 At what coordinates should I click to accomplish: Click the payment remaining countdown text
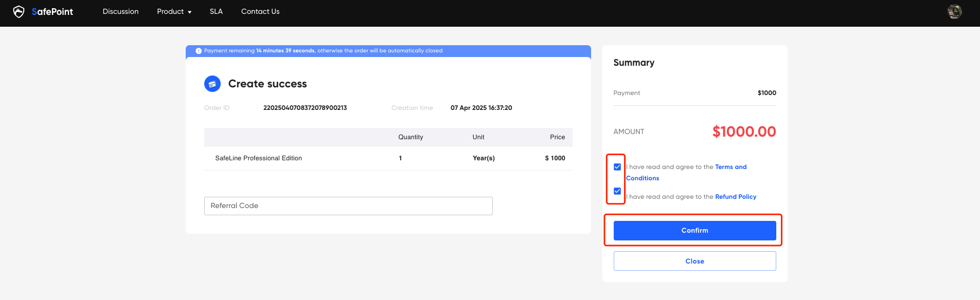[323, 51]
